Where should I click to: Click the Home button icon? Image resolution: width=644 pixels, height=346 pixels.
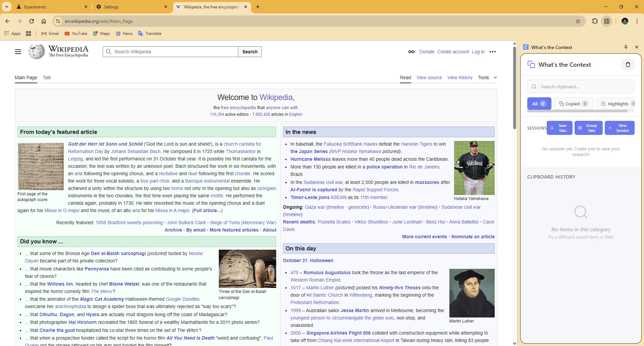[44, 21]
